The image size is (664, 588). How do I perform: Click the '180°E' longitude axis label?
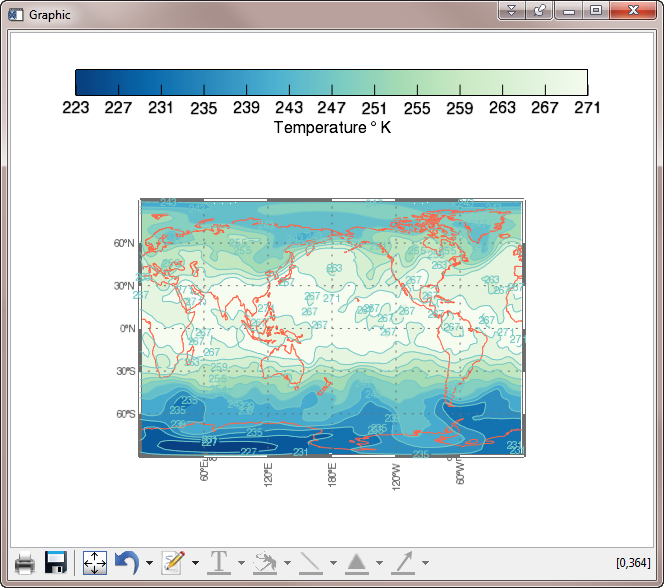tap(332, 475)
